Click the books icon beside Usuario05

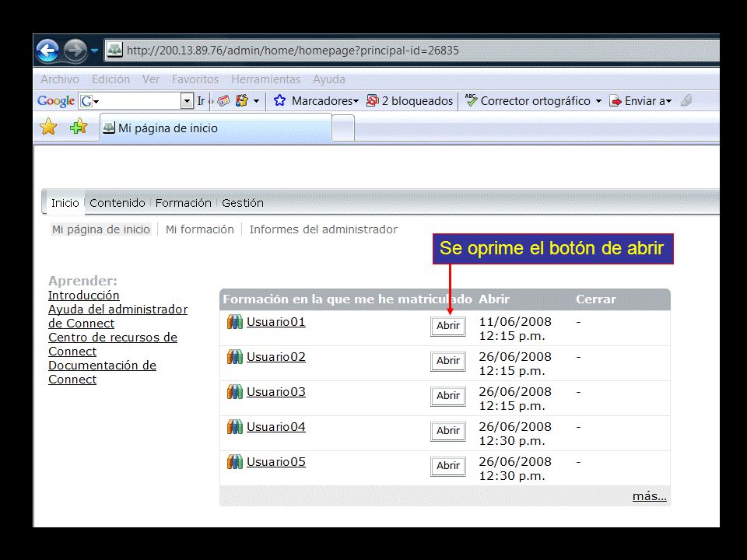pyautogui.click(x=235, y=462)
